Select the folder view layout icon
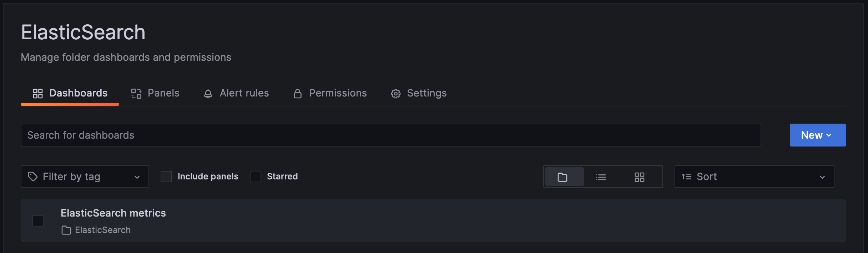This screenshot has width=868, height=253. [563, 177]
